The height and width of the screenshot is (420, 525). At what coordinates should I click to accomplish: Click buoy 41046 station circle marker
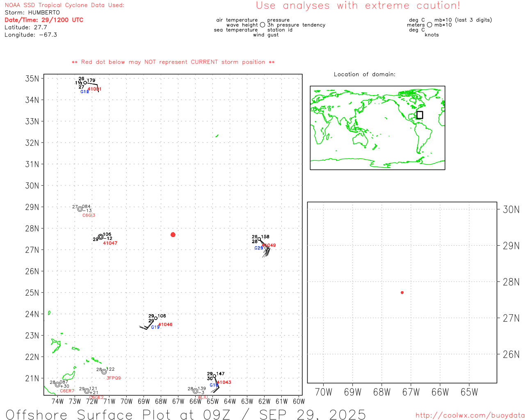pyautogui.click(x=156, y=318)
